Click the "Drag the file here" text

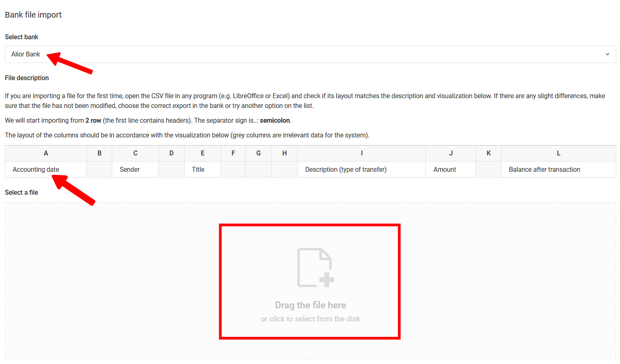coord(310,305)
